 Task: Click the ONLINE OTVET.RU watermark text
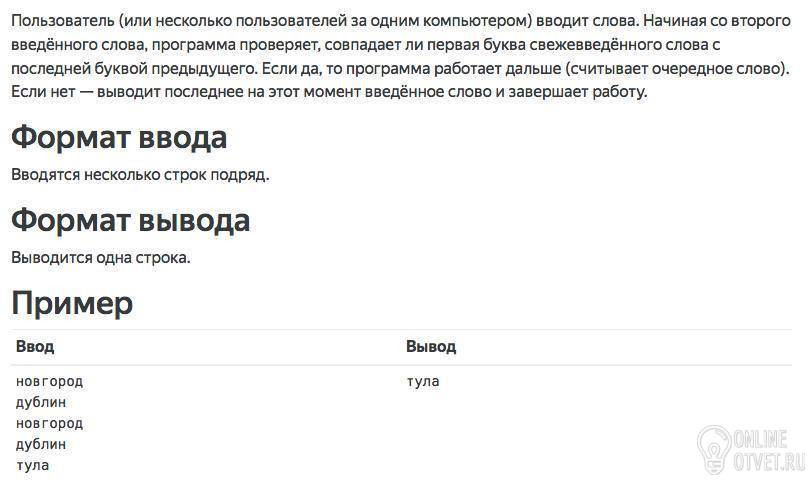pyautogui.click(x=769, y=450)
